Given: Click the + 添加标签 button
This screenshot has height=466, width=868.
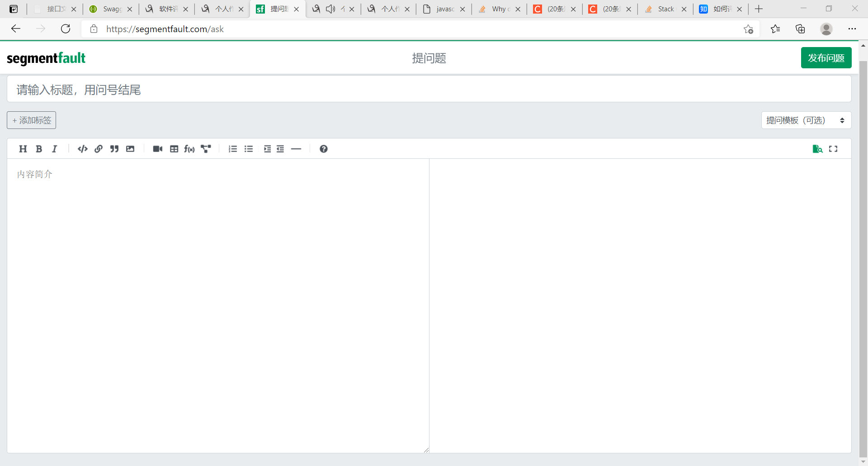Looking at the screenshot, I should point(32,120).
